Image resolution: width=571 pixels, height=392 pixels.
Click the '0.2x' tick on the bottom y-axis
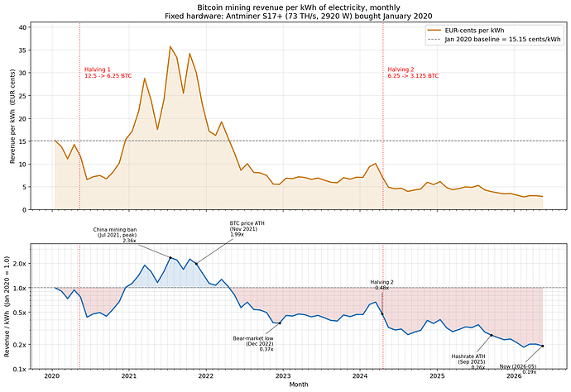coord(21,345)
